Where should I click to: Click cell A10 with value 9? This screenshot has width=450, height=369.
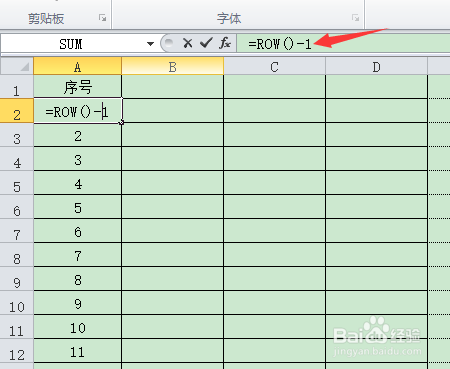[78, 303]
